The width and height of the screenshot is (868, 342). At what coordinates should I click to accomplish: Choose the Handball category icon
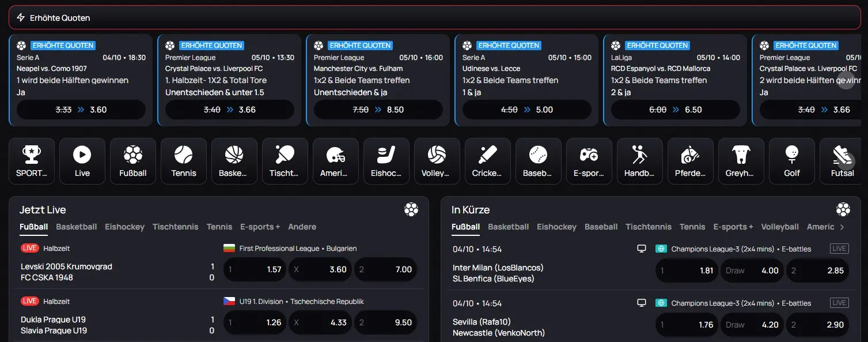coord(640,161)
